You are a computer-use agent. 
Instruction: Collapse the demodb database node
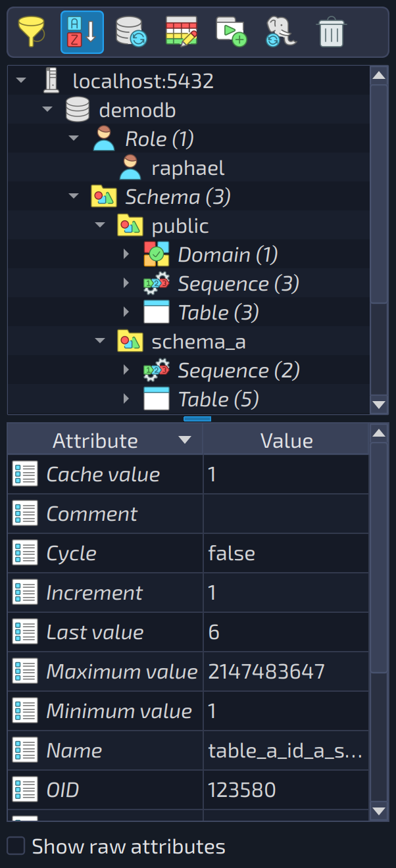48,110
